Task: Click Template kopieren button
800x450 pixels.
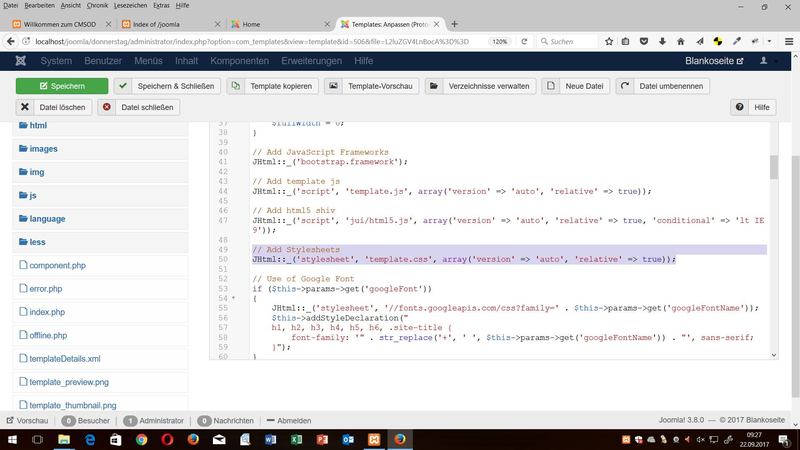Action: pyautogui.click(x=272, y=86)
